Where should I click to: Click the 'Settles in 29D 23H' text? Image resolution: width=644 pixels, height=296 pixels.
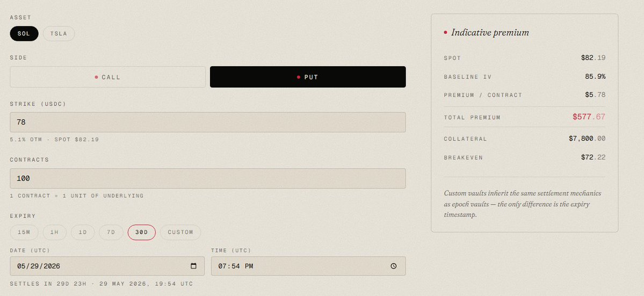point(102,284)
